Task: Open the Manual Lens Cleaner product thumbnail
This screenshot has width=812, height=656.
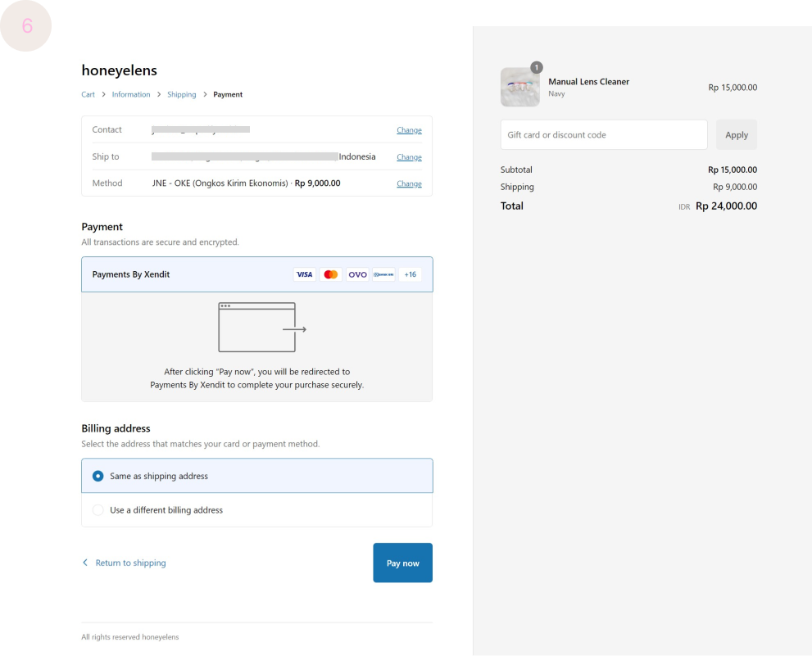Action: pos(520,88)
